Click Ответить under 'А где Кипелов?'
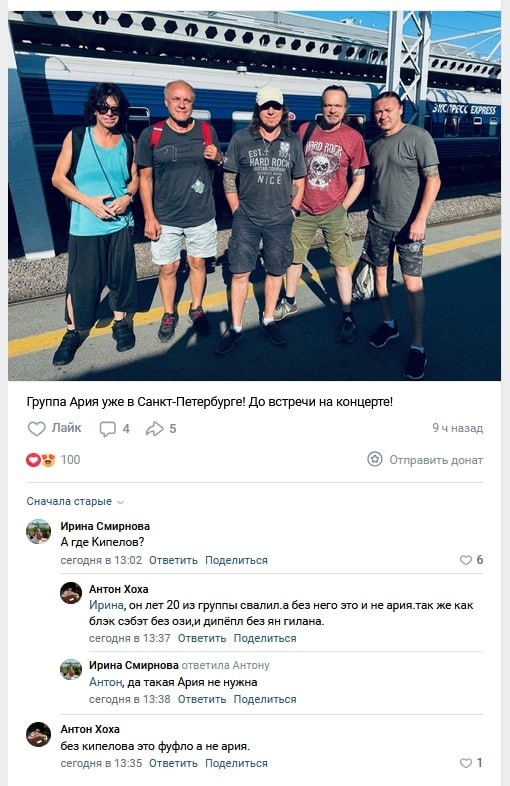Viewport: 510px width, 786px height. pyautogui.click(x=173, y=560)
